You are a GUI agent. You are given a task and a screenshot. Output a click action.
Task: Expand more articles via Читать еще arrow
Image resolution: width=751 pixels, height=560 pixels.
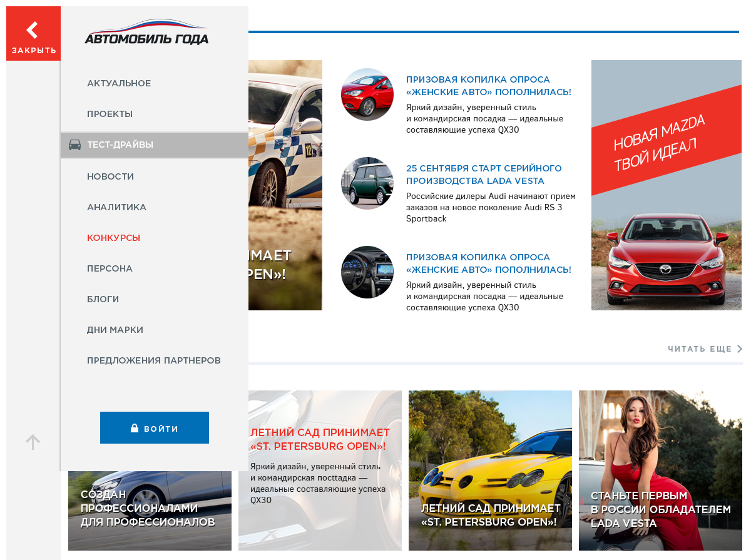tap(739, 349)
